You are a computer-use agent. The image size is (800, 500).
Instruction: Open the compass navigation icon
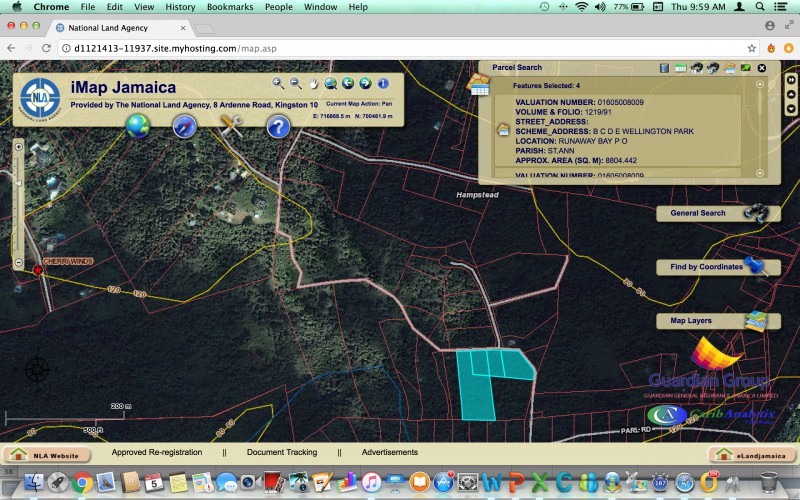point(185,126)
